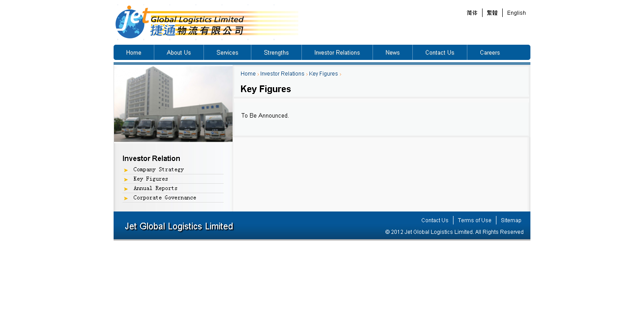
Task: Go to the About Us page
Action: pos(179,53)
